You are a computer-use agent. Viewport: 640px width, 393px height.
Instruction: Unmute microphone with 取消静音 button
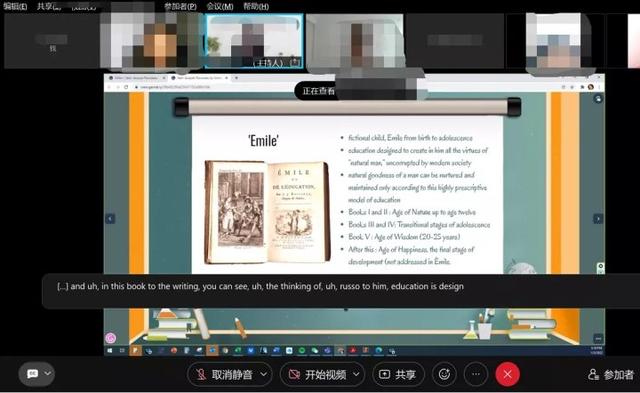[224, 374]
